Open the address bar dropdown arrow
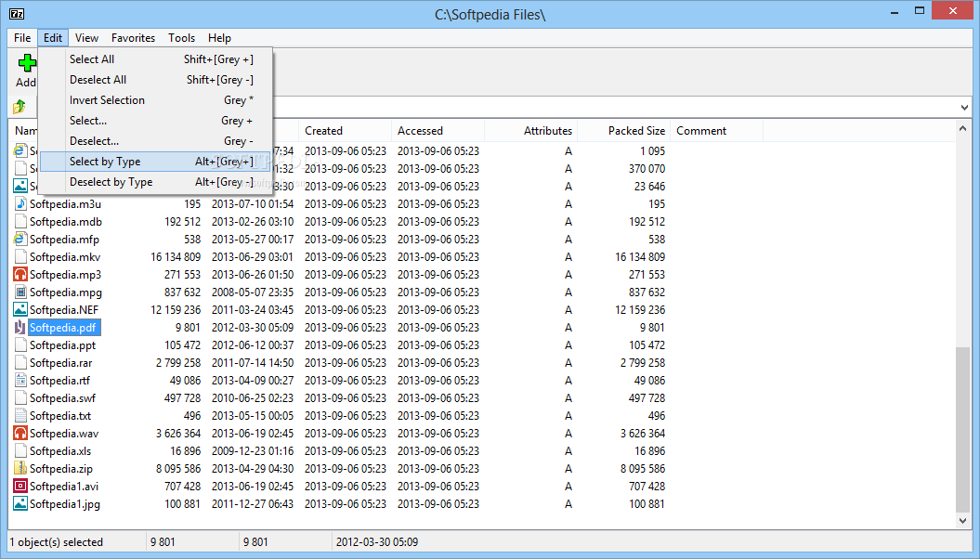 click(964, 108)
